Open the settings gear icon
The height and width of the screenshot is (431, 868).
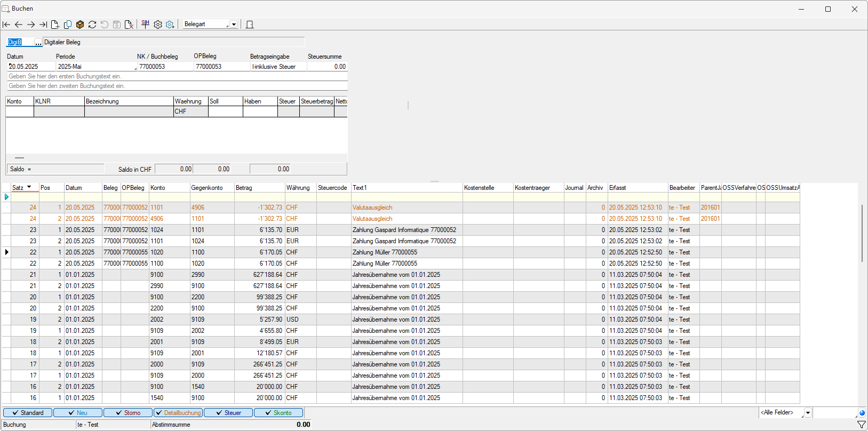click(158, 25)
